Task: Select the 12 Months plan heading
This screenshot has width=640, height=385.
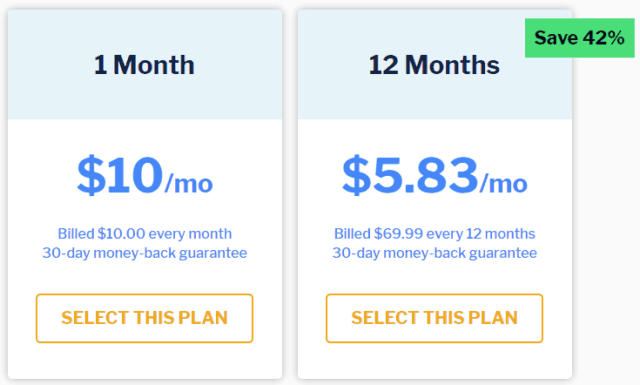Action: (x=434, y=65)
